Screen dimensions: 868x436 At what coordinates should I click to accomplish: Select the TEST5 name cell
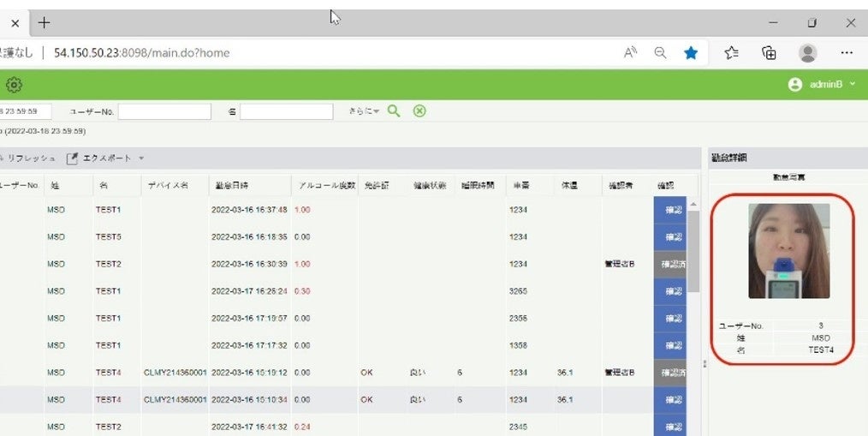pyautogui.click(x=108, y=237)
